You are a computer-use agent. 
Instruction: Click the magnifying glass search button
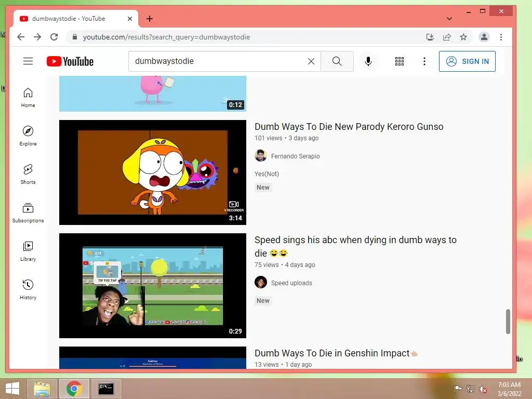[x=337, y=61]
